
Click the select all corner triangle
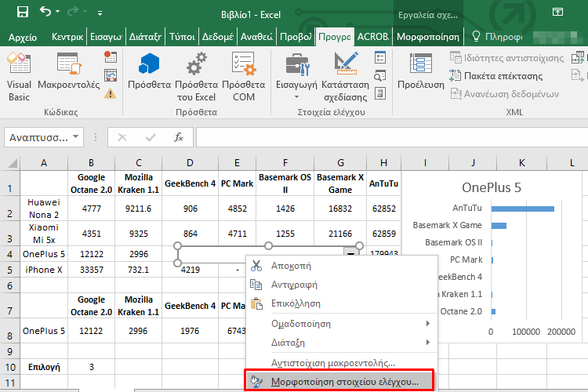point(13,163)
